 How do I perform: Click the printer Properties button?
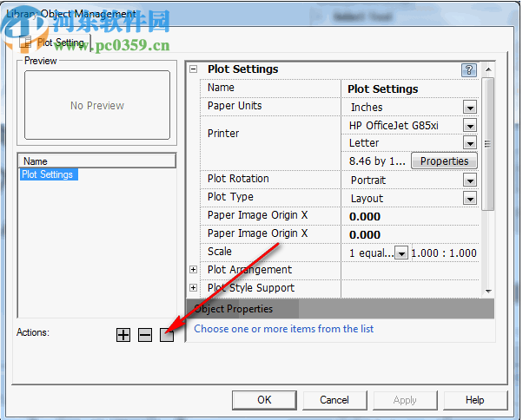(444, 161)
